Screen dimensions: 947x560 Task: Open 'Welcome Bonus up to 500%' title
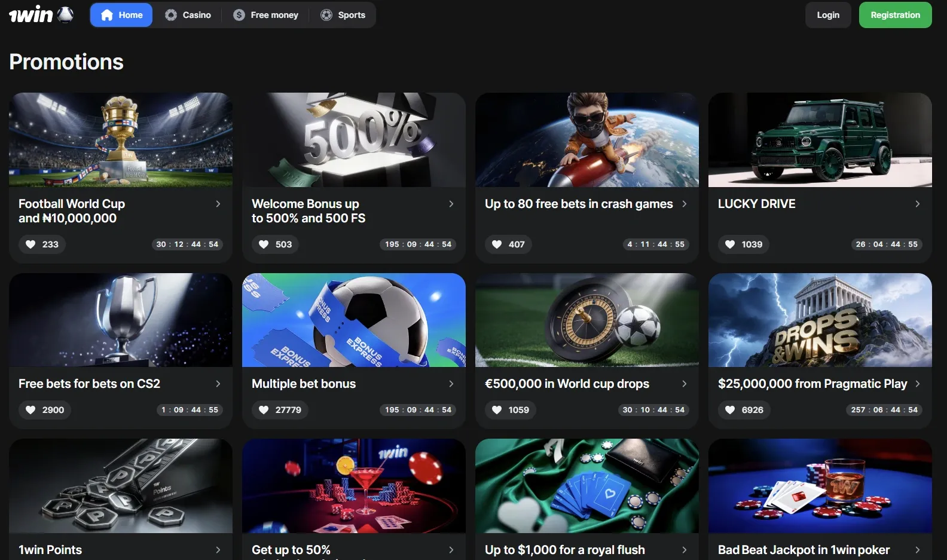[308, 211]
